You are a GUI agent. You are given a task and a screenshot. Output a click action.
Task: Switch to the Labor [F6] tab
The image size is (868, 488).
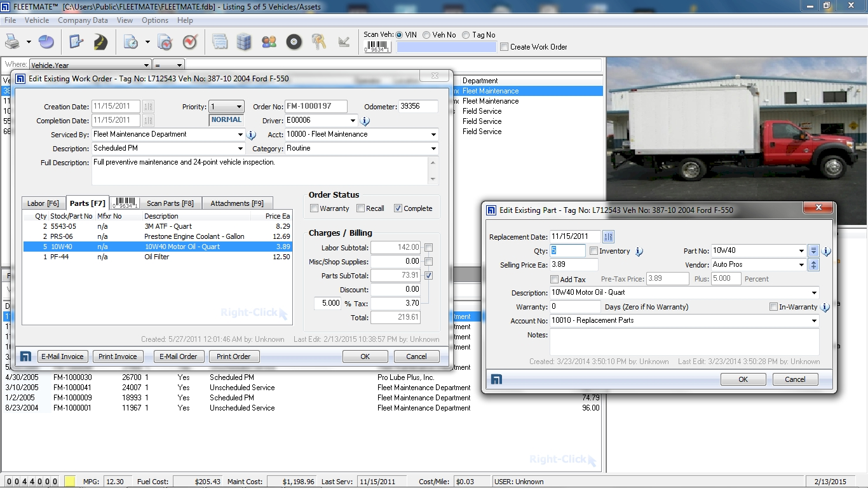pos(43,203)
